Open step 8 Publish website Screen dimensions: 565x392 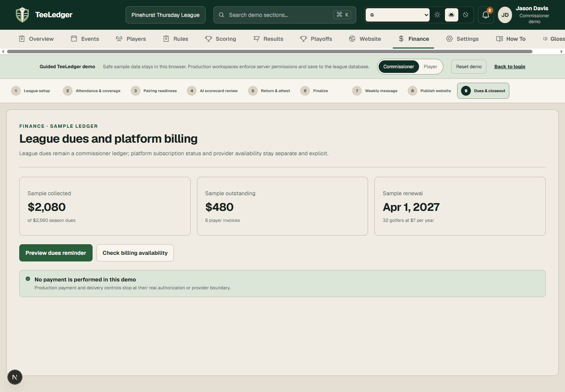click(429, 91)
